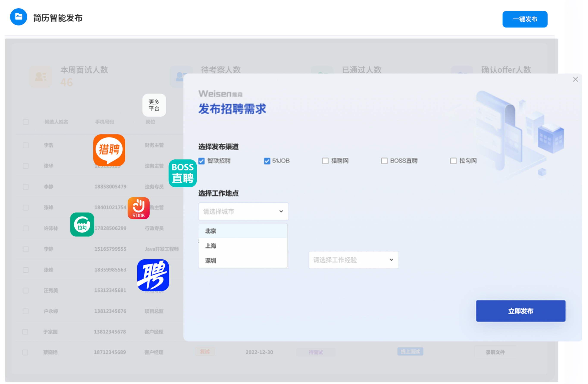Select 深圳 from the city list

[243, 261]
